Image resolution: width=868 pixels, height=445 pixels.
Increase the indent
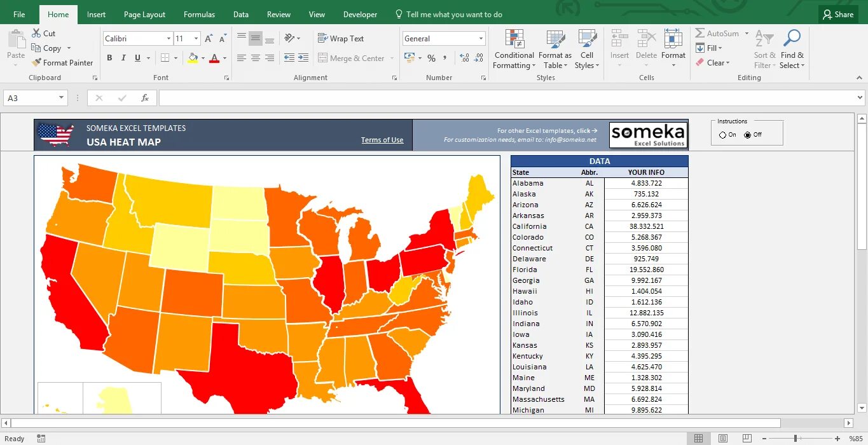[x=303, y=58]
